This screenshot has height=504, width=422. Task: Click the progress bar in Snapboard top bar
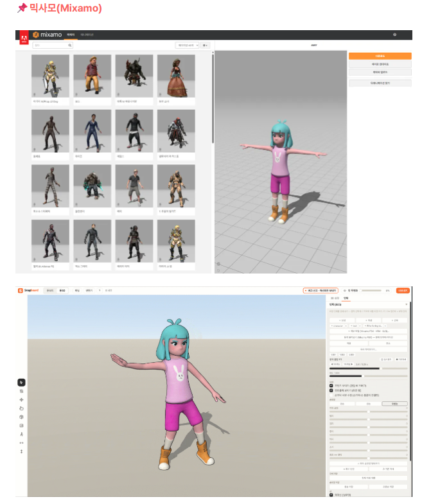point(371,291)
